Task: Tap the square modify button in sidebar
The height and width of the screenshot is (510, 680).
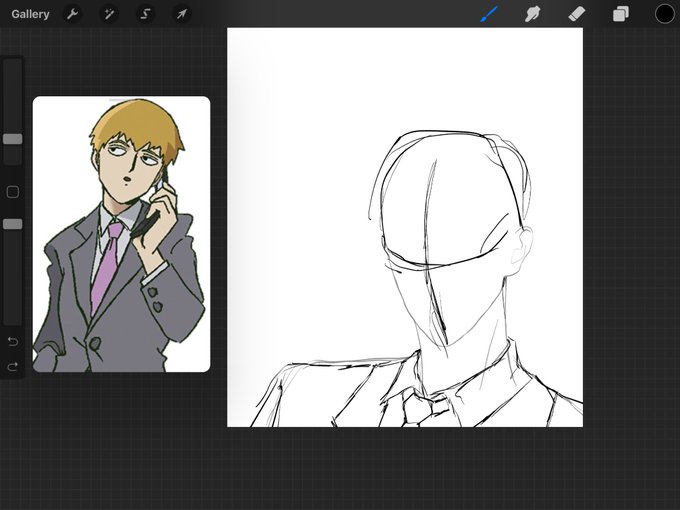Action: 13,192
